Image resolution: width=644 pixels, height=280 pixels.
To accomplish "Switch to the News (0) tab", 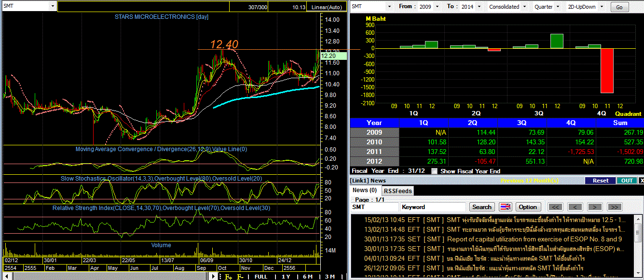I will (364, 190).
